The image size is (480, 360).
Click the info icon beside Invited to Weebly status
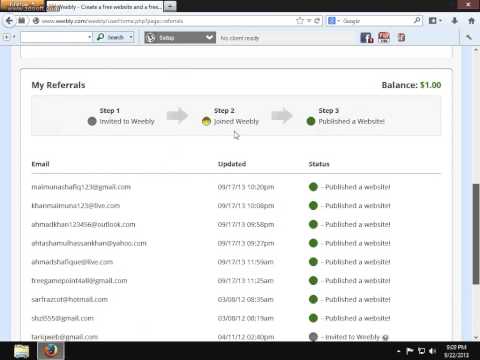pyautogui.click(x=386, y=337)
